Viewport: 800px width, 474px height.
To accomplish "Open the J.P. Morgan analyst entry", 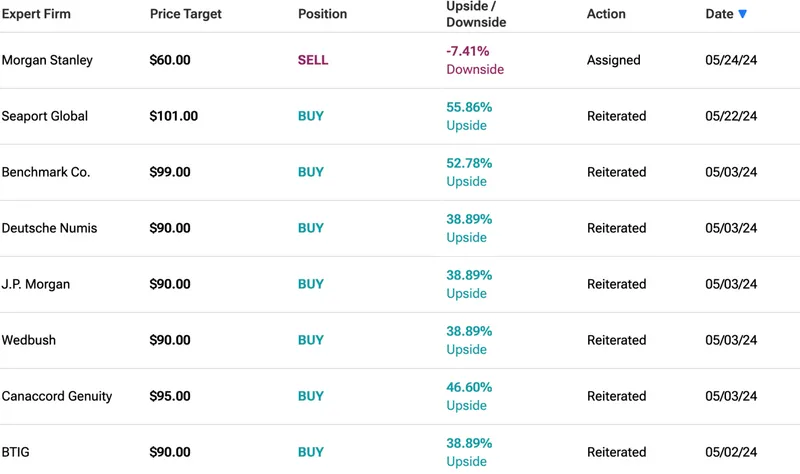I will click(36, 284).
